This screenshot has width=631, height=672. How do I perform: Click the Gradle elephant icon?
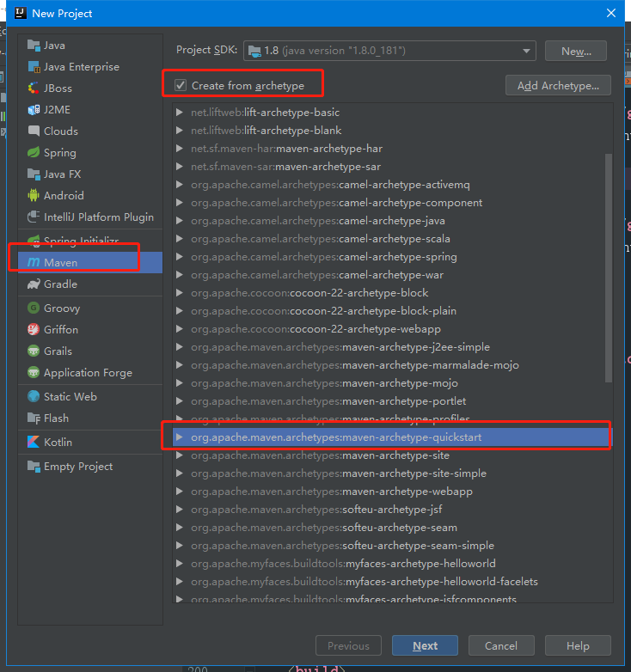(34, 284)
